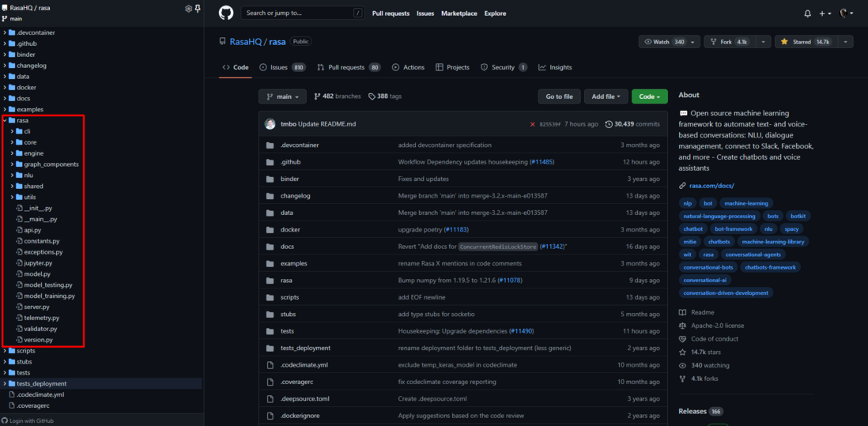
Task: Open .codeclimate.yml in the file list
Action: [x=304, y=365]
